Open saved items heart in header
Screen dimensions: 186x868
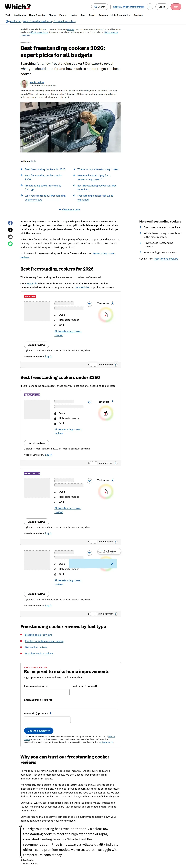point(150,7)
